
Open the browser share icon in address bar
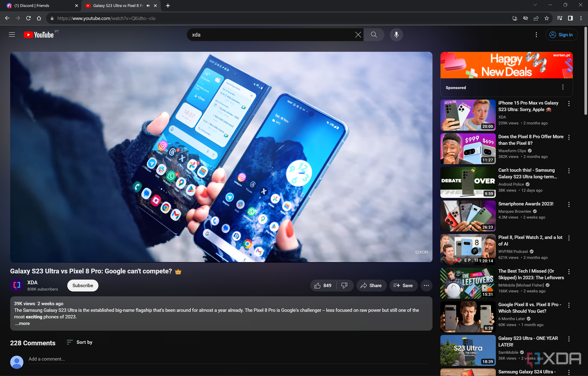[x=536, y=18]
